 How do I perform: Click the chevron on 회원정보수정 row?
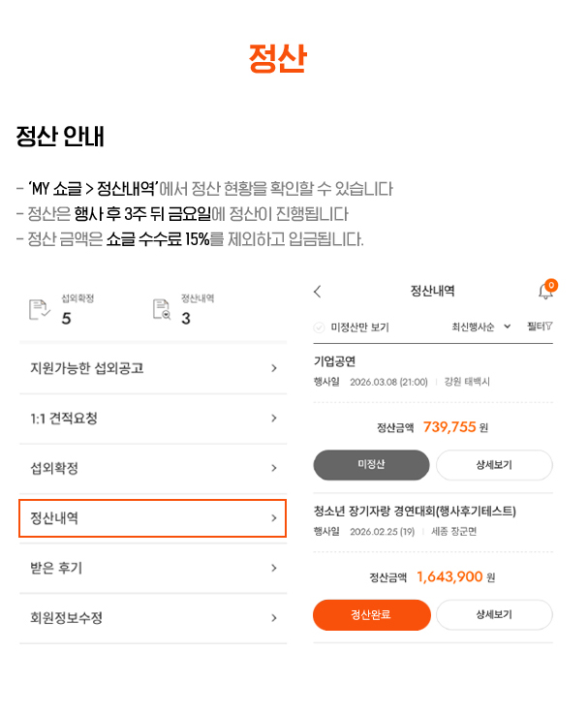pos(274,617)
